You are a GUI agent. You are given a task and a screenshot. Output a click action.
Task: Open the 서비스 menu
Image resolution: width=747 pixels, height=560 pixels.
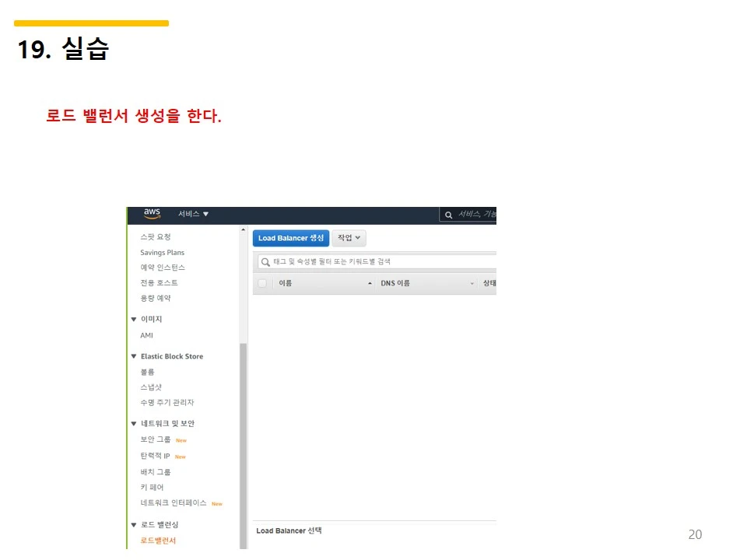[192, 214]
